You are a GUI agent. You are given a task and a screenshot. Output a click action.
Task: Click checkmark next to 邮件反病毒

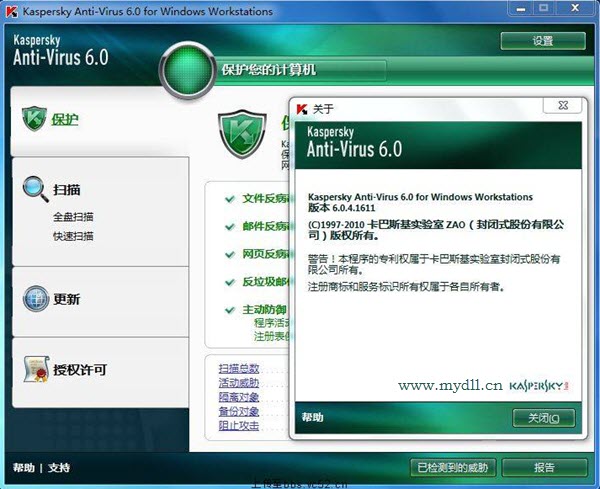(230, 227)
